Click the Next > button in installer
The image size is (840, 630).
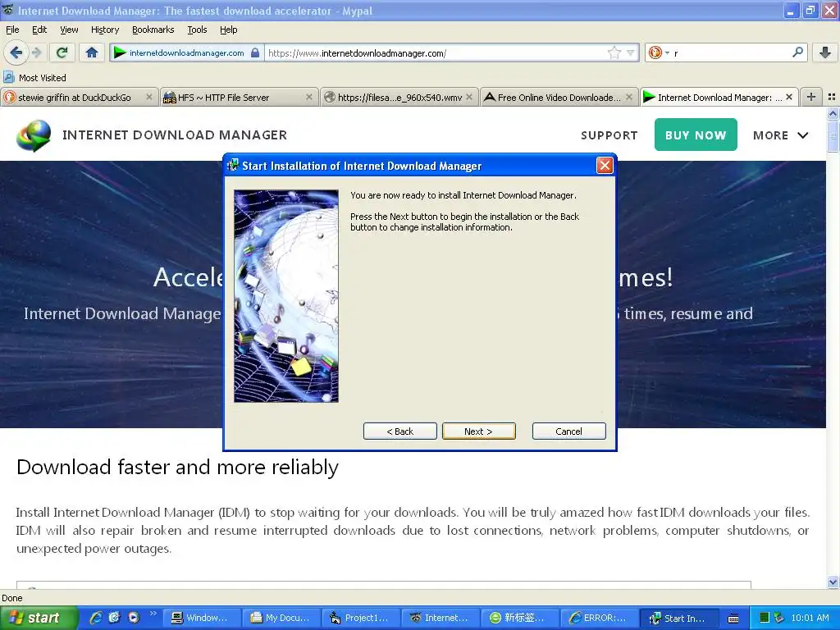(478, 431)
